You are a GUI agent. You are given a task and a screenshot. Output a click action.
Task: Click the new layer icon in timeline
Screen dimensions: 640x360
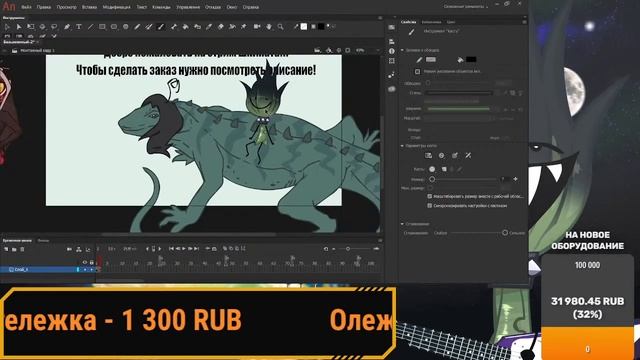coord(6,249)
